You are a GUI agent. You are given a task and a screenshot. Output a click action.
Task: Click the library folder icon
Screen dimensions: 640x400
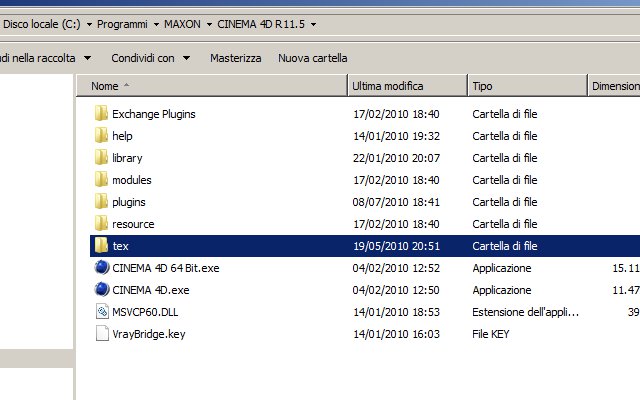click(101, 158)
